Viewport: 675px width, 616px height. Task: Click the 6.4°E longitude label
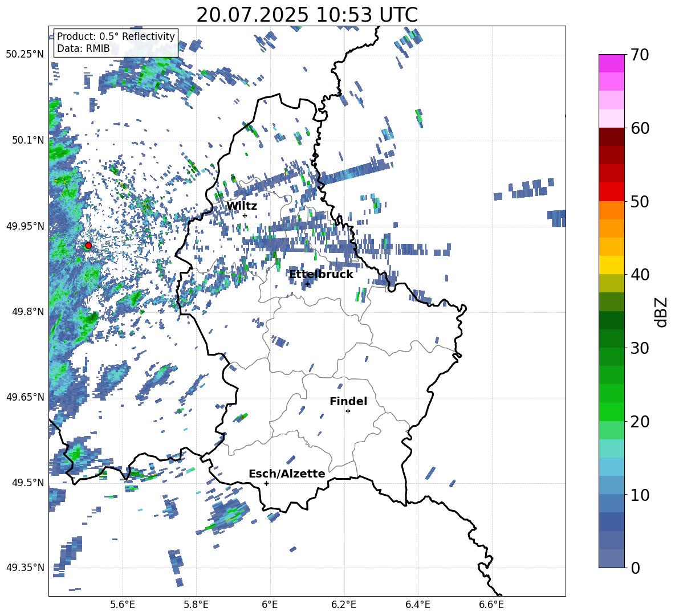tap(417, 605)
